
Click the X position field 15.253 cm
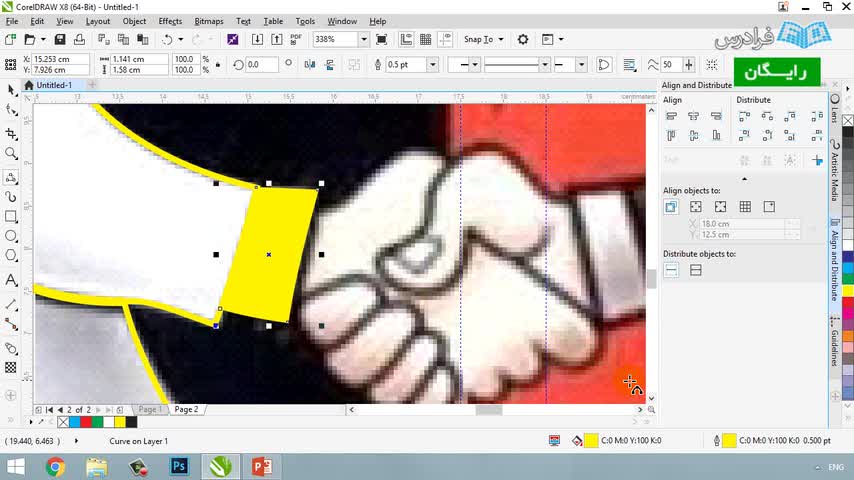pyautogui.click(x=60, y=59)
